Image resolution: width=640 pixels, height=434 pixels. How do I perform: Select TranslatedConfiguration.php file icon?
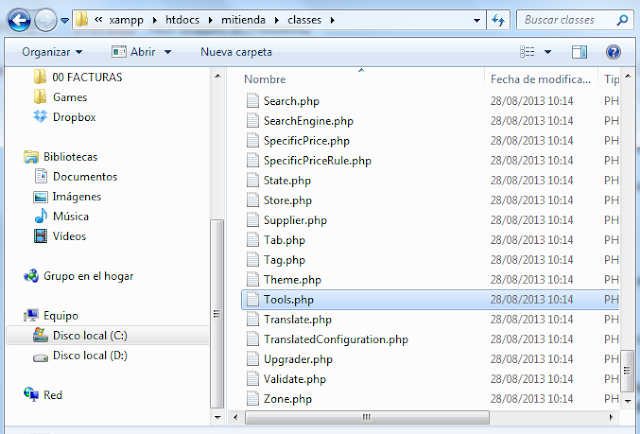tap(253, 339)
